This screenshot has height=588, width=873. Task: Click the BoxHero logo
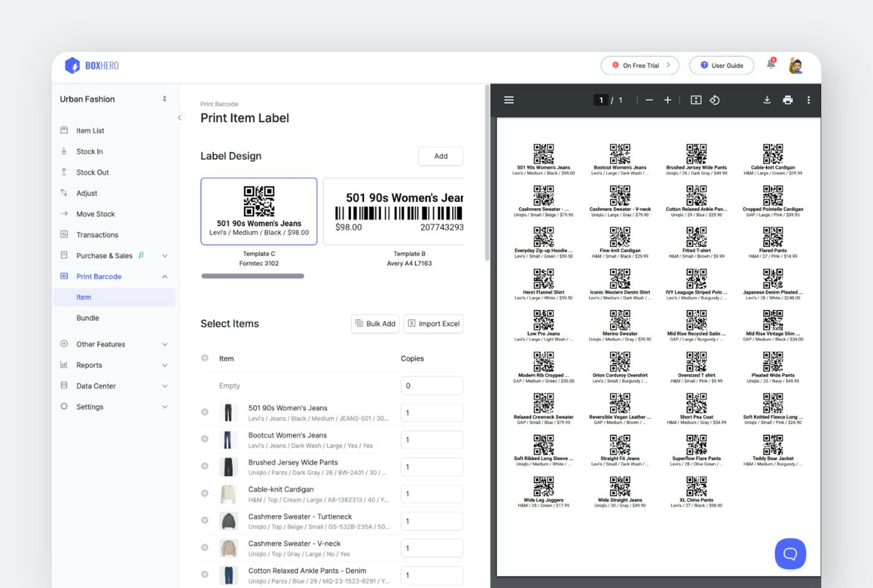91,66
